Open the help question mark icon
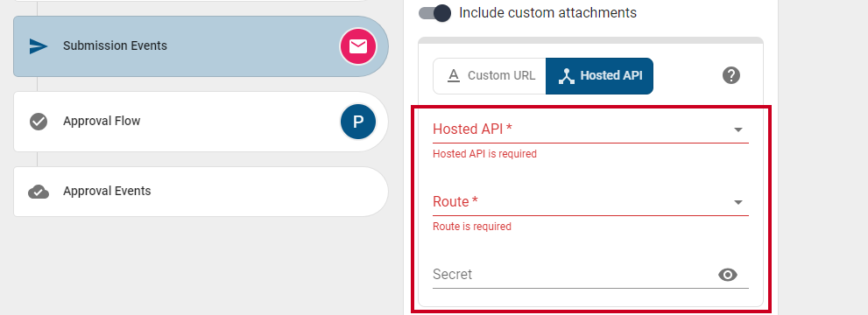 coord(731,75)
